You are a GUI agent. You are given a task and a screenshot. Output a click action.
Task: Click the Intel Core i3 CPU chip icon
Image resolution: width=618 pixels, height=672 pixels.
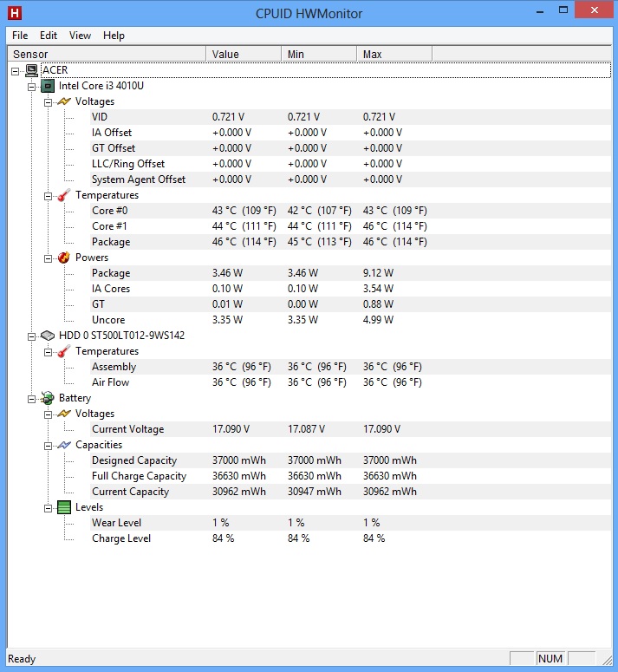48,86
